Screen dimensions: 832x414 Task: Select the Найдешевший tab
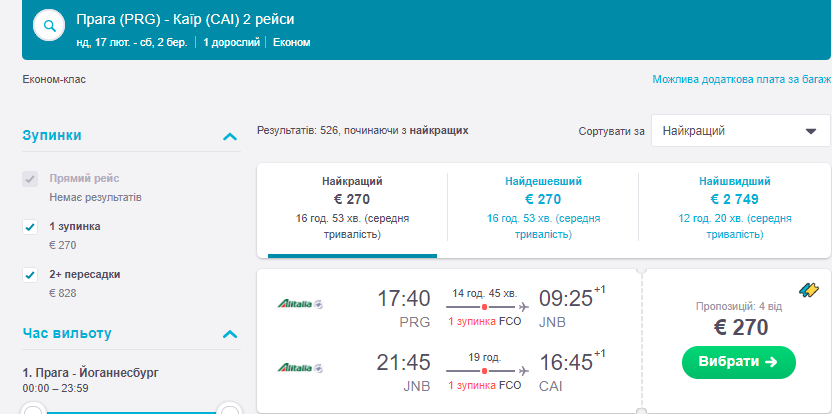point(543,210)
